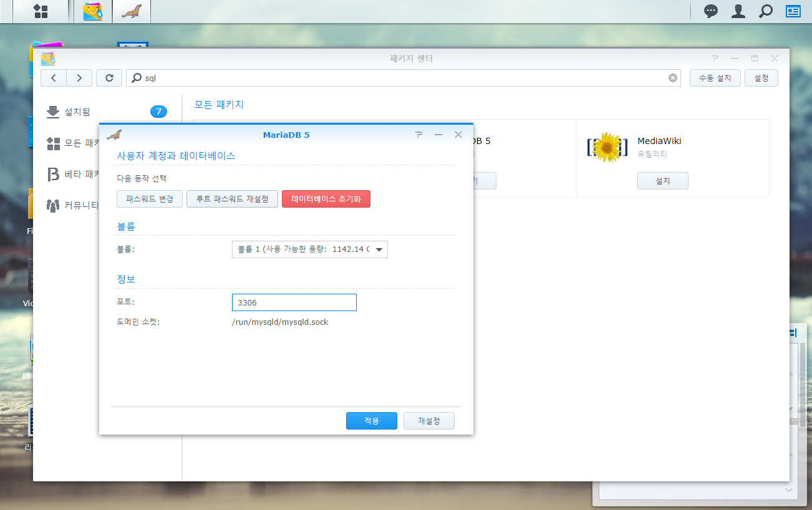The width and height of the screenshot is (812, 510).
Task: Minimize the Package Center window
Action: click(735, 59)
